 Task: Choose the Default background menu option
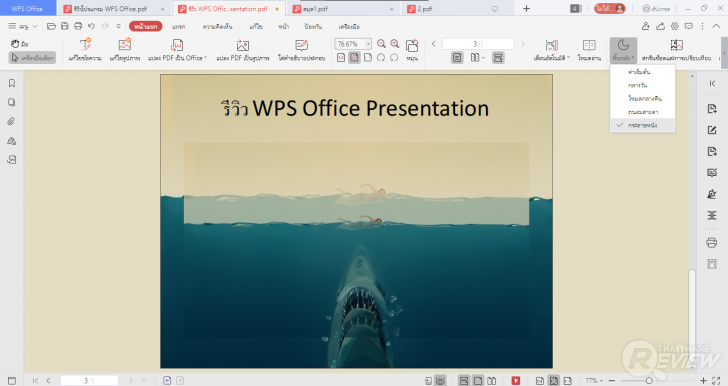click(643, 72)
